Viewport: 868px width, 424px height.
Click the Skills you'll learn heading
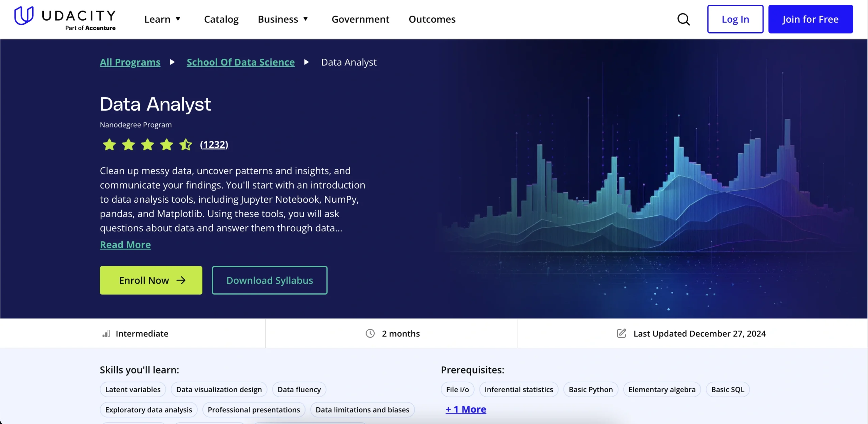coord(139,370)
